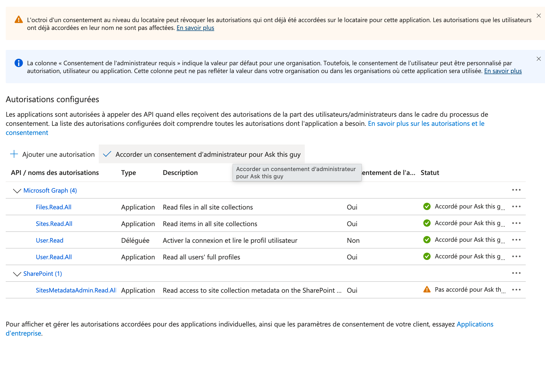Screen dimensions: 545x392
Task: Open the context menu for the Files.Read.All row
Action: tap(516, 207)
